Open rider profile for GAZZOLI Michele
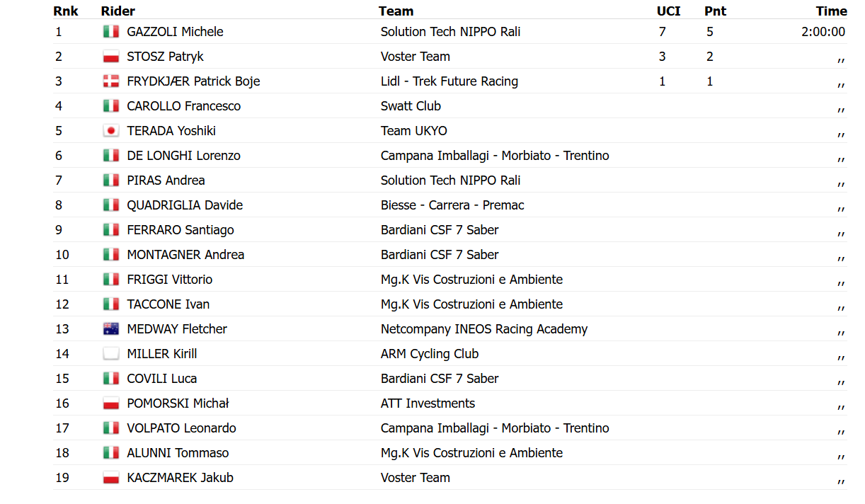The width and height of the screenshot is (865, 504). coord(175,32)
